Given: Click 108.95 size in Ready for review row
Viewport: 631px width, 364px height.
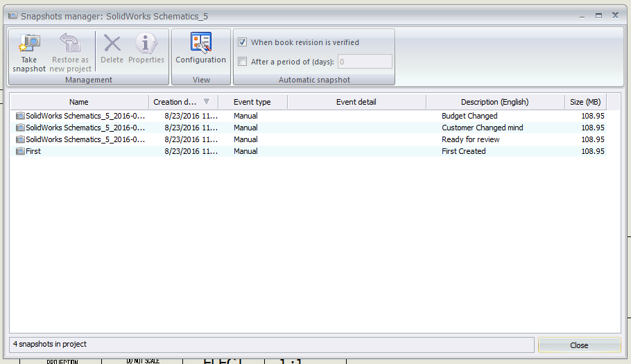Looking at the screenshot, I should (x=593, y=139).
